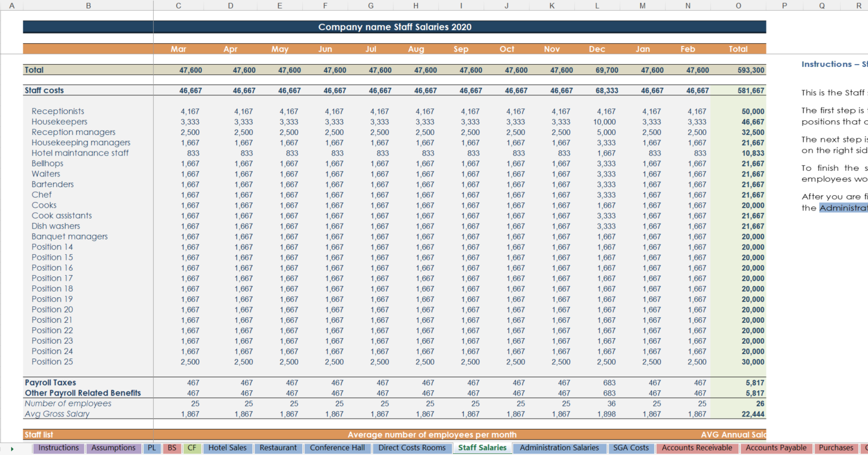This screenshot has width=868, height=455.
Task: Open the Administration Salaries sheet
Action: pyautogui.click(x=560, y=448)
